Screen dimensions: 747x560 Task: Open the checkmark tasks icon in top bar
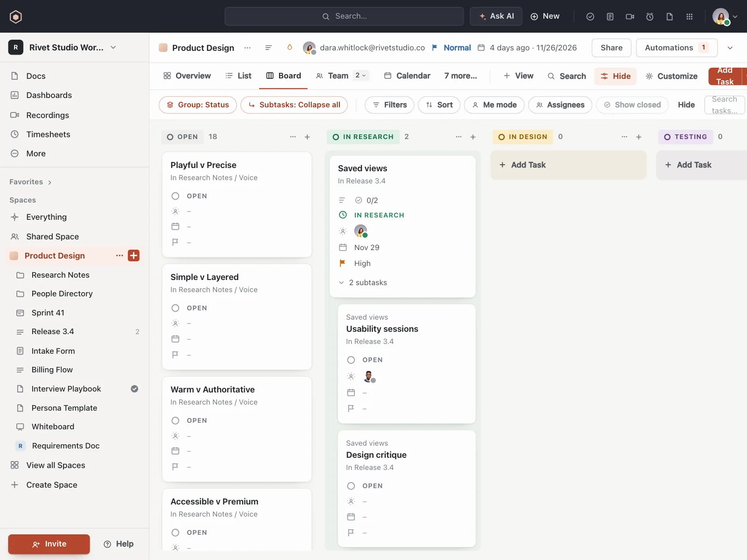tap(590, 16)
